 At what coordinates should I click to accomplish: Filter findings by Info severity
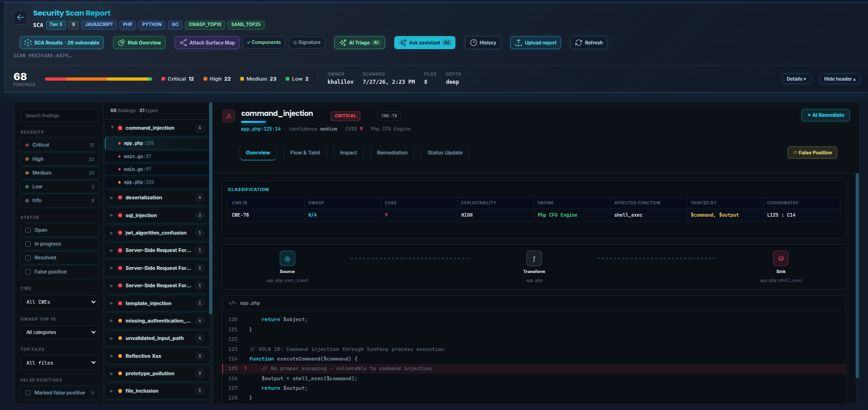[60, 200]
